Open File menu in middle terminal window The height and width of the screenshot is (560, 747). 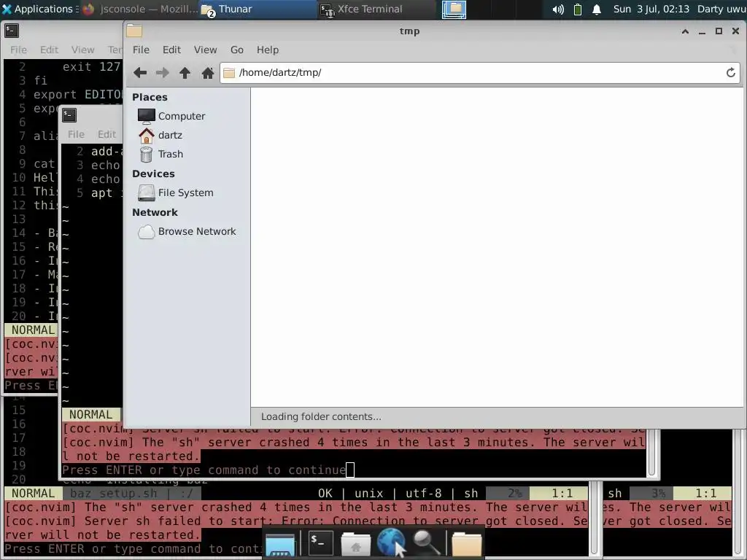tap(76, 134)
